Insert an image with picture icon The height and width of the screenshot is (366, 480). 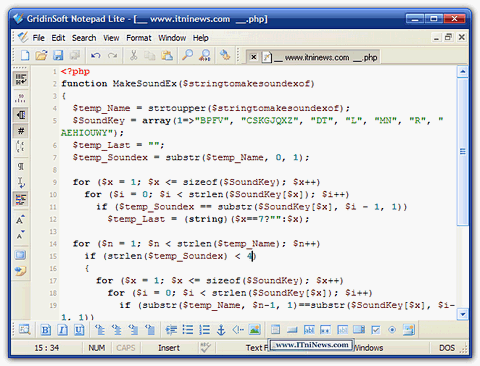tap(255, 330)
